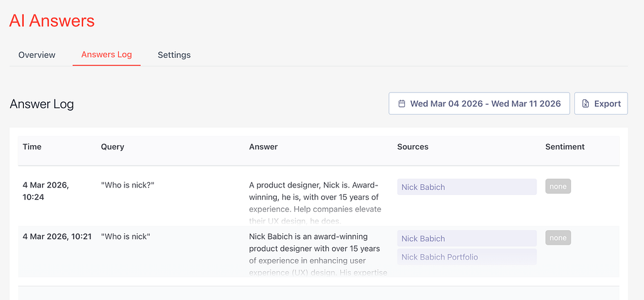This screenshot has width=644, height=300.
Task: Click the calendar icon in date range picker
Action: click(x=402, y=104)
